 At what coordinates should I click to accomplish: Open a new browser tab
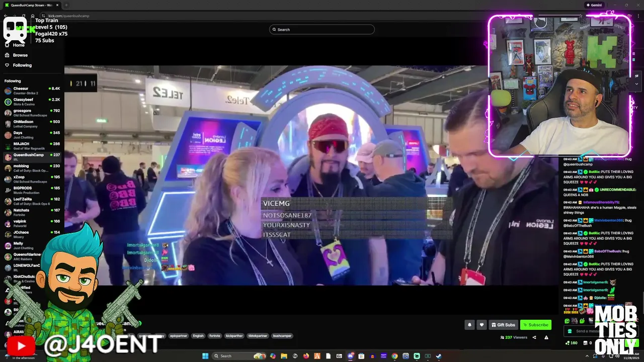click(66, 5)
